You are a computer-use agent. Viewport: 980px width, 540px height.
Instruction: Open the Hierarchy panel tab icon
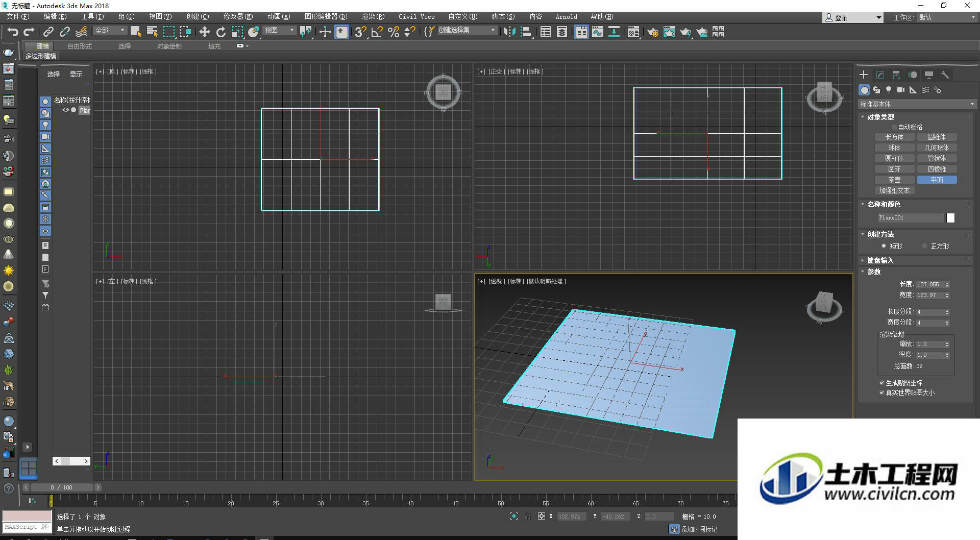(x=896, y=75)
